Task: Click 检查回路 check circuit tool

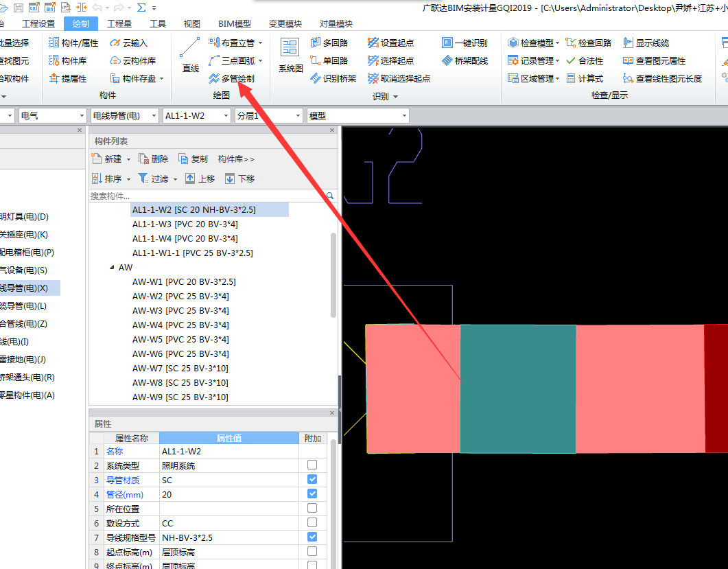Action: [588, 43]
